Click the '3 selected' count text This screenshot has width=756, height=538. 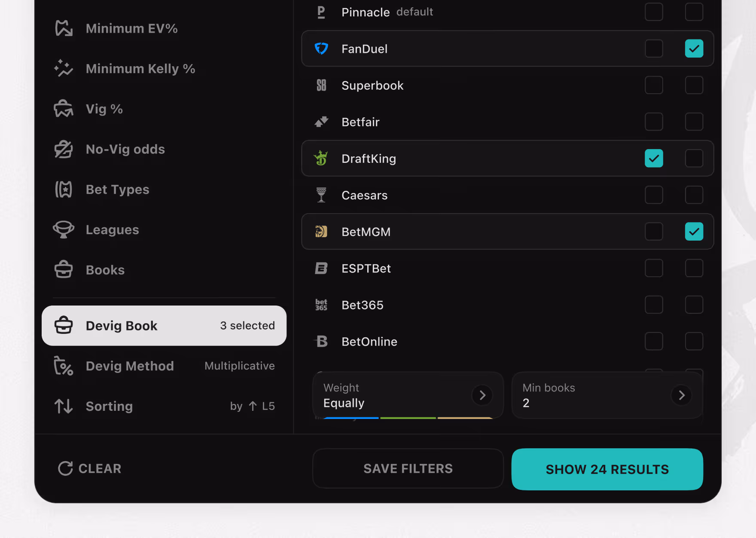(247, 325)
